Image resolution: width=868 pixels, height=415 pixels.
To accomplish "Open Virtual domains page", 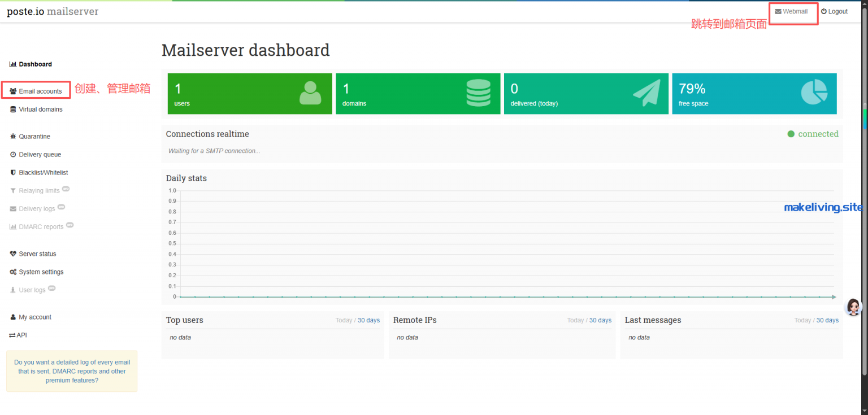I will pyautogui.click(x=41, y=110).
